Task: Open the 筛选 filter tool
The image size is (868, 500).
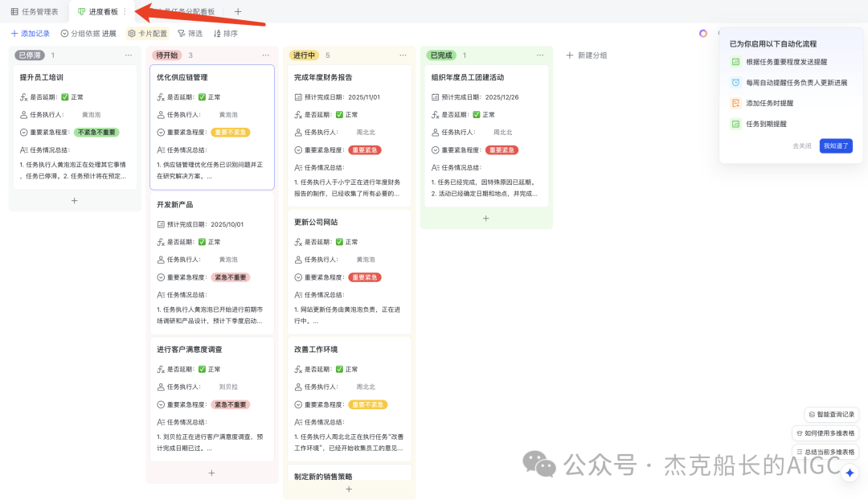Action: (x=190, y=34)
